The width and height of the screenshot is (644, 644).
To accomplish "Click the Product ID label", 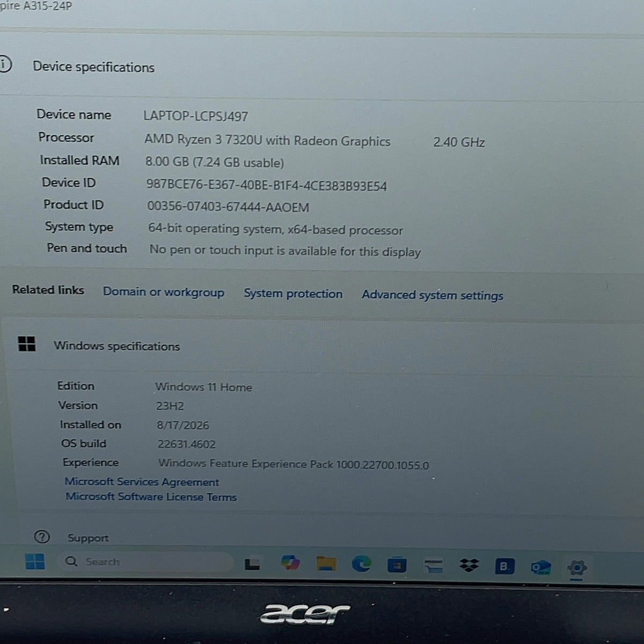I will coord(74,204).
